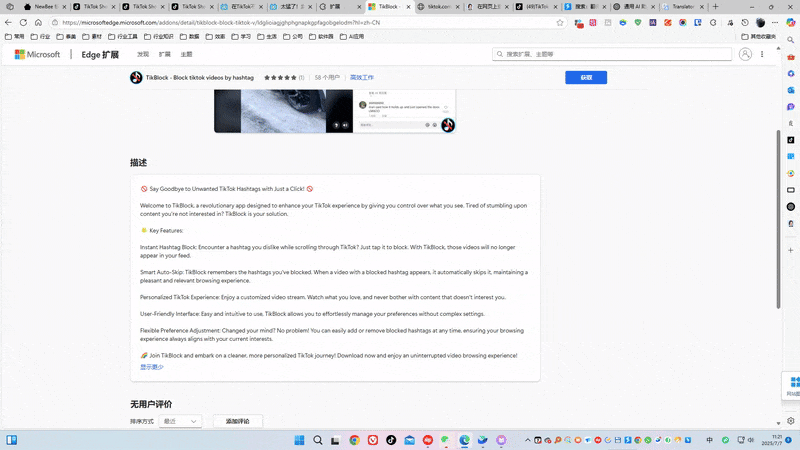Click the TikBlock extension logo icon

click(136, 78)
